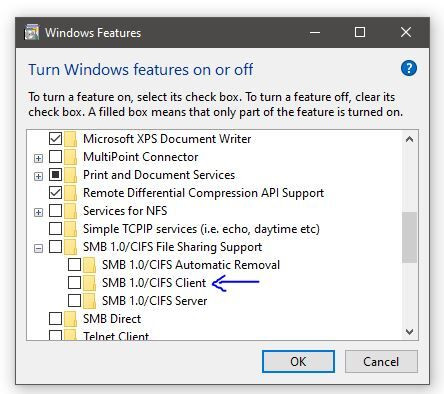Viewport: 444px width, 394px height.
Task: Select the 'Microsoft XPS Document Writer' label
Action: [x=167, y=139]
